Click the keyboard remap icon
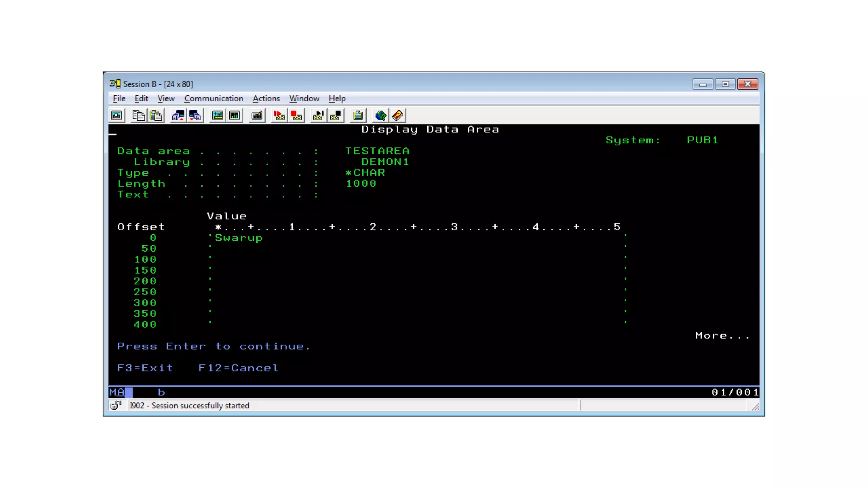Image resolution: width=868 pixels, height=488 pixels. 257,116
